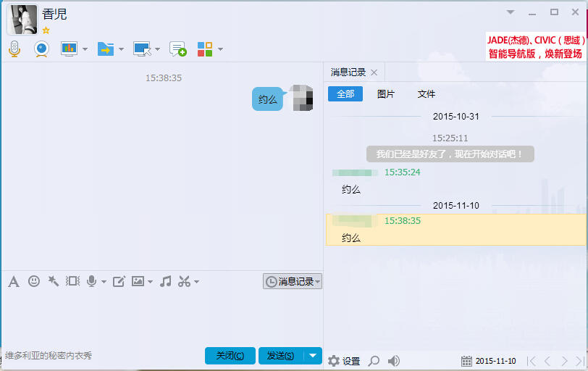588x371 pixels.
Task: Click the contact name 香儿
Action: tap(54, 14)
